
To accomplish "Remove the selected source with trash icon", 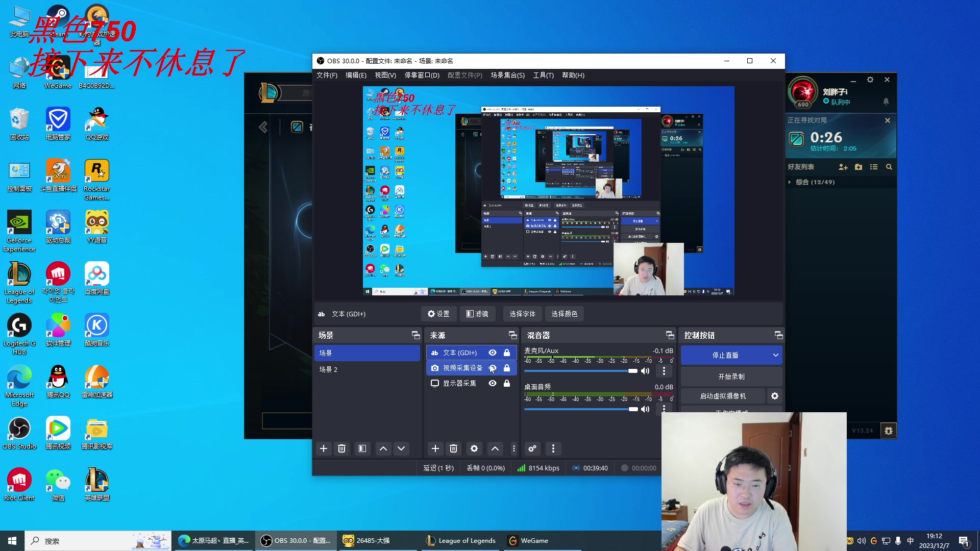I will coord(453,448).
